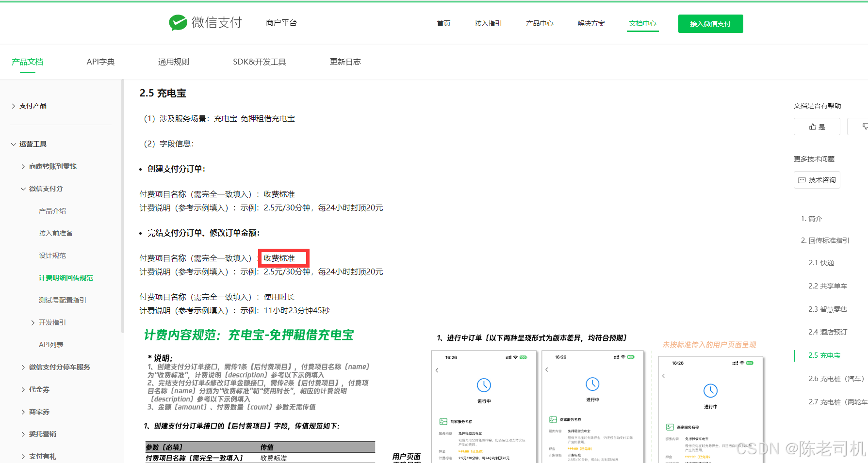
Task: Click the thumbs-down not helpful button
Action: [859, 127]
